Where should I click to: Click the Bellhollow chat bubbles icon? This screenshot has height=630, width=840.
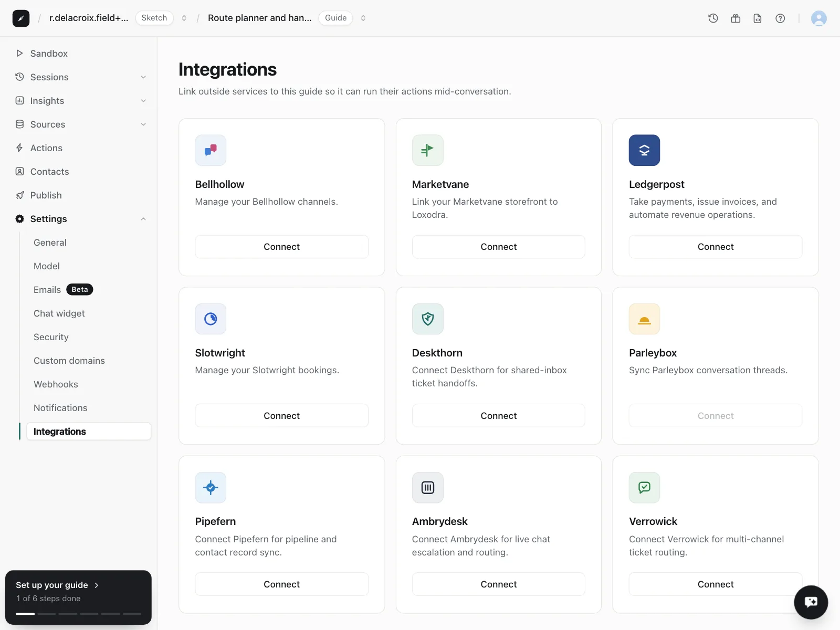coord(211,150)
